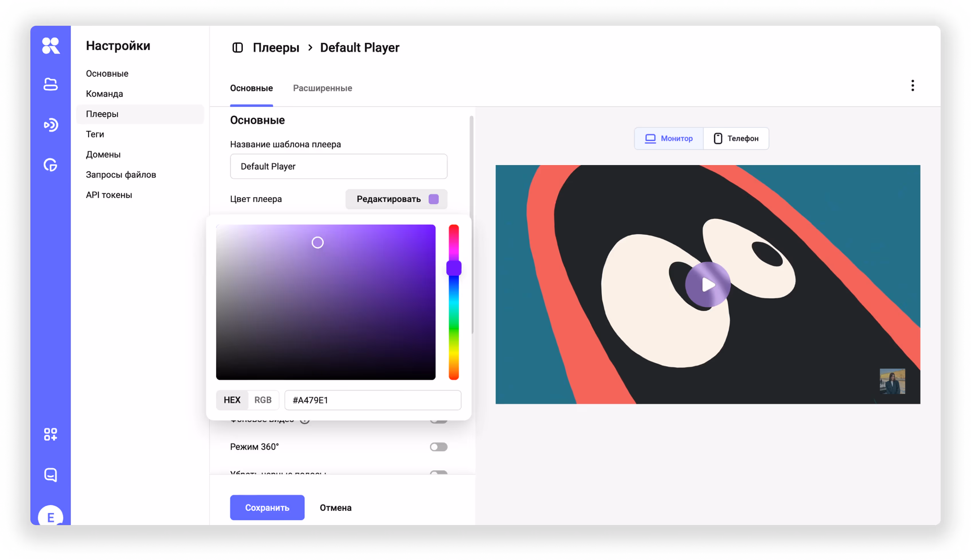Open the user avatar E
Viewport: 971px width, 560px height.
50,515
